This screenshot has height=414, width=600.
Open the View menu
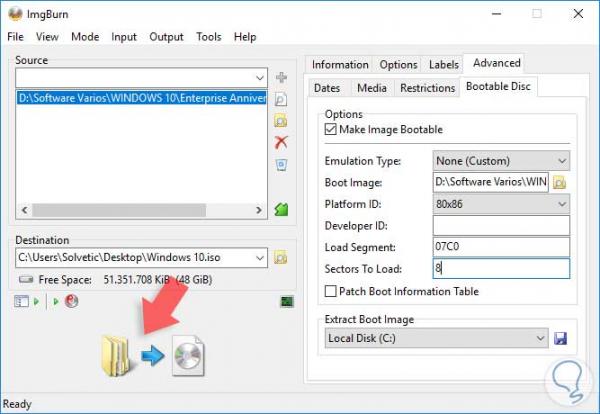47,37
